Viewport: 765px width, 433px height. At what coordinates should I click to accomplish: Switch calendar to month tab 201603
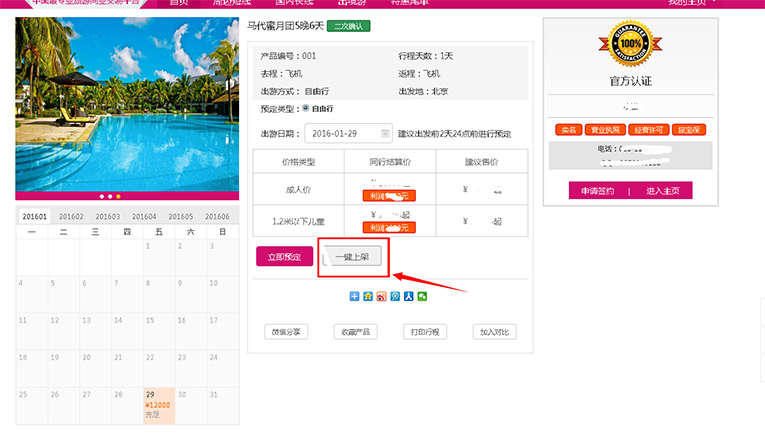[x=108, y=216]
